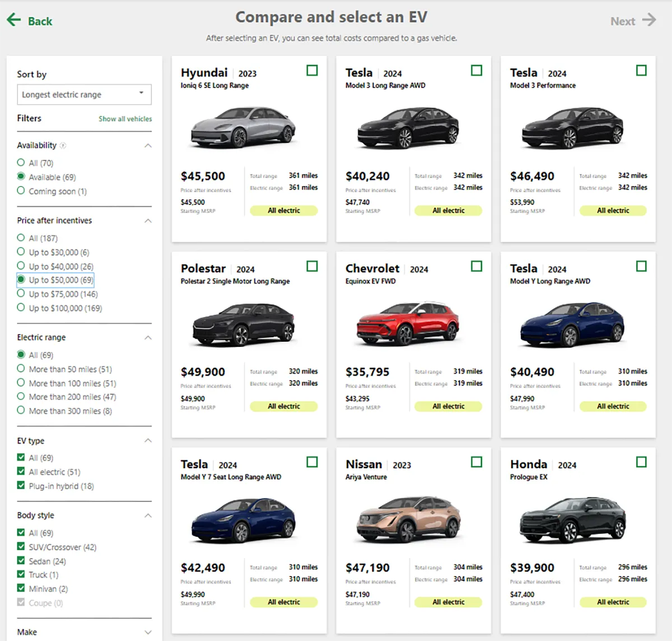This screenshot has width=672, height=641.
Task: Click the Nissan 2023 title
Action: (x=378, y=465)
